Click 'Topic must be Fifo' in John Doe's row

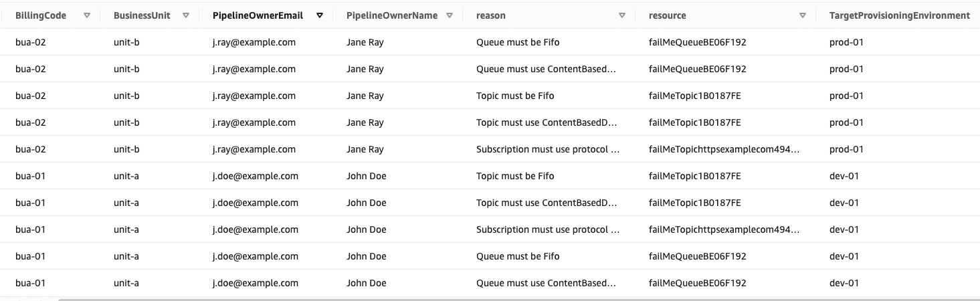[x=515, y=176]
